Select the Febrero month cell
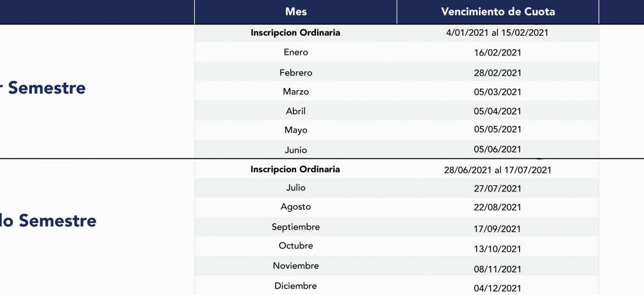 click(296, 73)
